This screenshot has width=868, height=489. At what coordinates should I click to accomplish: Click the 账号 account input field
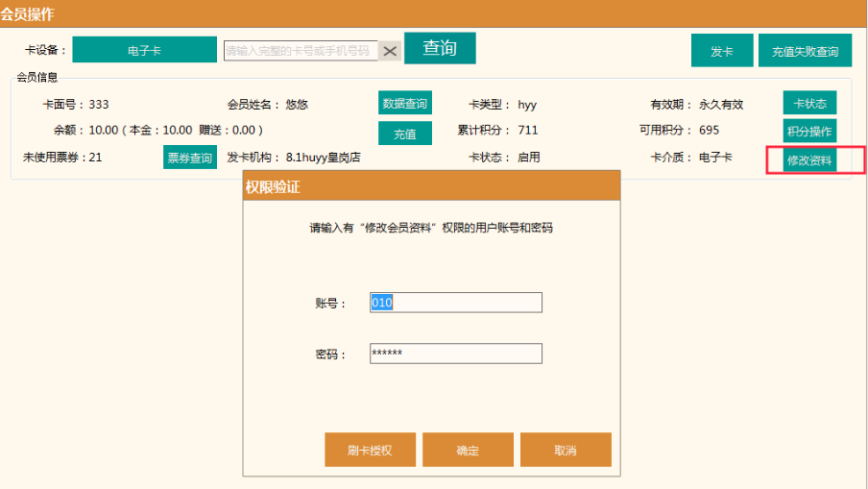(x=455, y=303)
